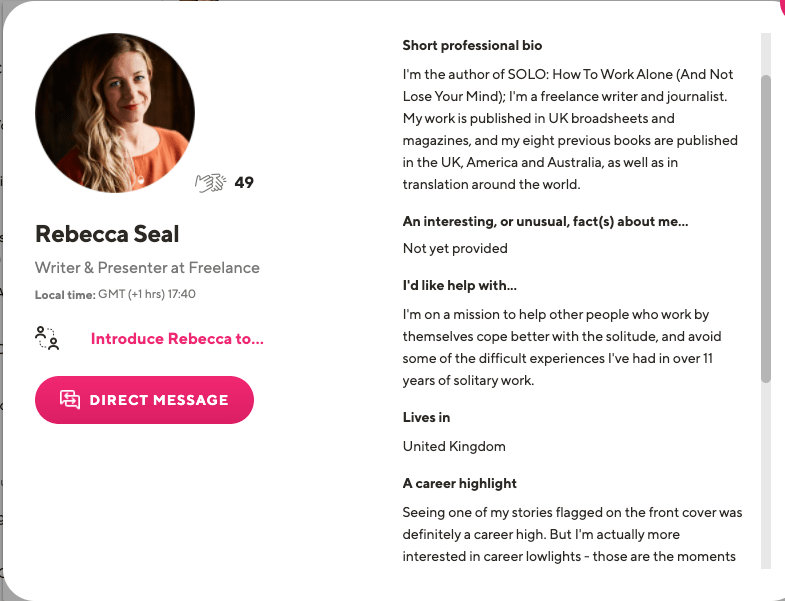Click the clapping hands applause icon
785x601 pixels.
pos(210,183)
